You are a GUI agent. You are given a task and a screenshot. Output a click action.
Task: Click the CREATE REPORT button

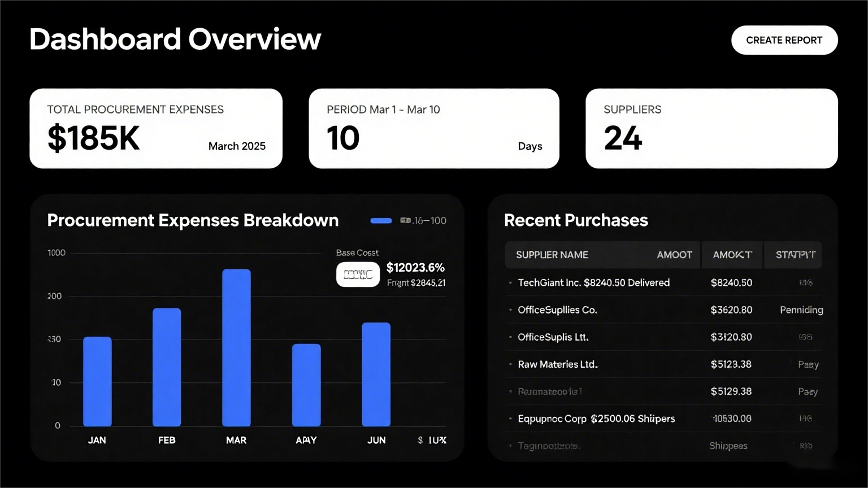[784, 40]
